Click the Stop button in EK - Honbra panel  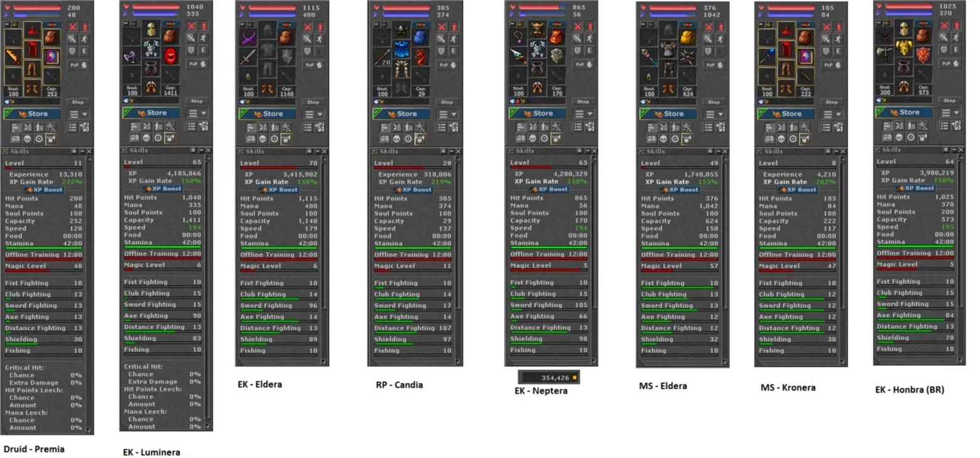pos(950,101)
